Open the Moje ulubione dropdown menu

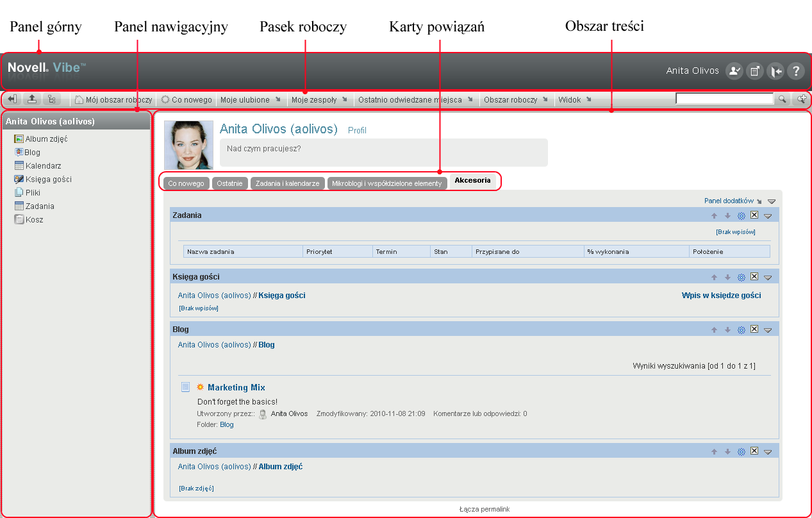[250, 100]
